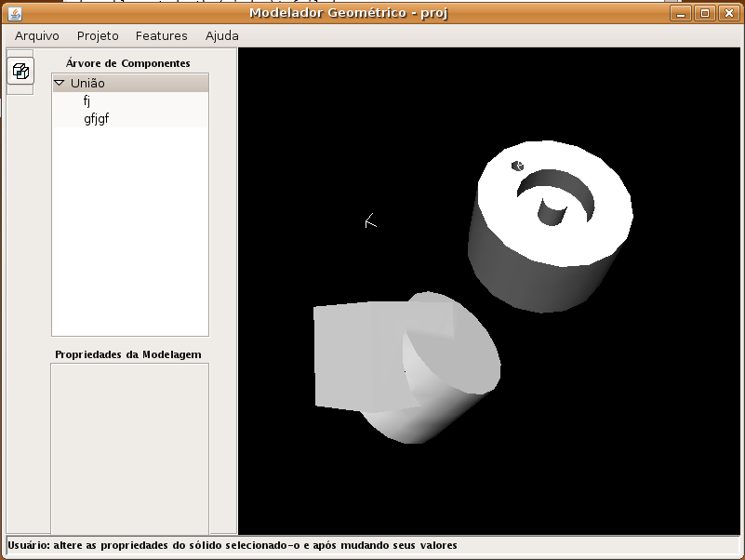The height and width of the screenshot is (560, 745).
Task: Click the cube solid tool icon
Action: point(20,71)
